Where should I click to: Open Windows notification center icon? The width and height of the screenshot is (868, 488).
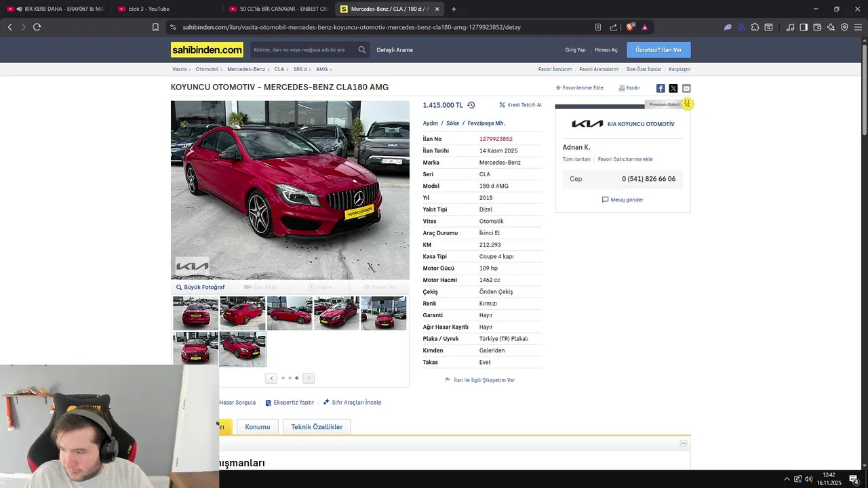(x=854, y=479)
